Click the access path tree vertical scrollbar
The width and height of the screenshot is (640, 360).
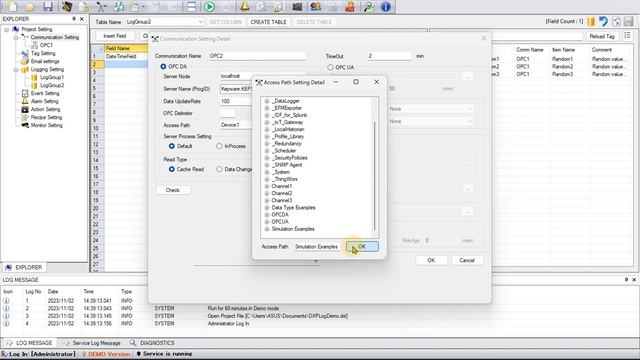pos(374,176)
